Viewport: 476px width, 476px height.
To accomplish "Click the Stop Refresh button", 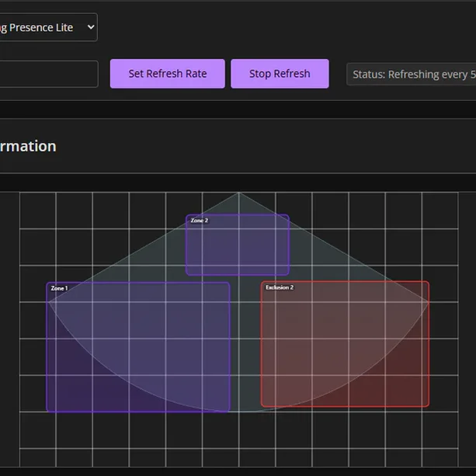I will [280, 74].
